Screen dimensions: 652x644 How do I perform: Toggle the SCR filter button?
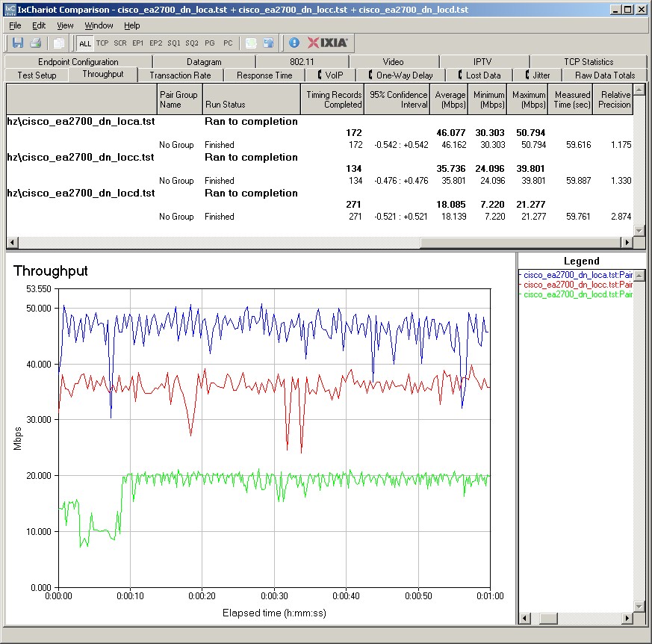point(120,43)
